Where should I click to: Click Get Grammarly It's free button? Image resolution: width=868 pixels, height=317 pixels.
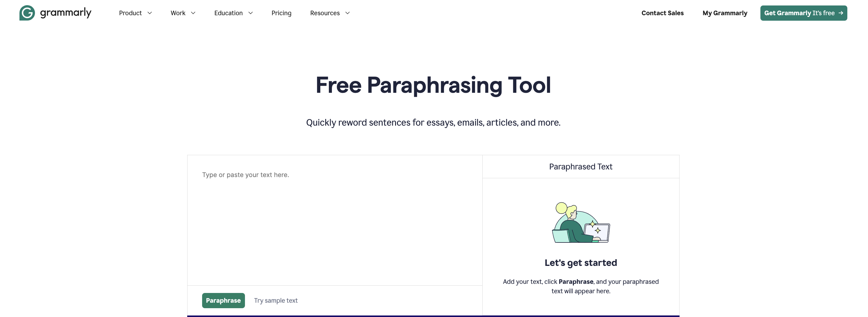(x=804, y=13)
